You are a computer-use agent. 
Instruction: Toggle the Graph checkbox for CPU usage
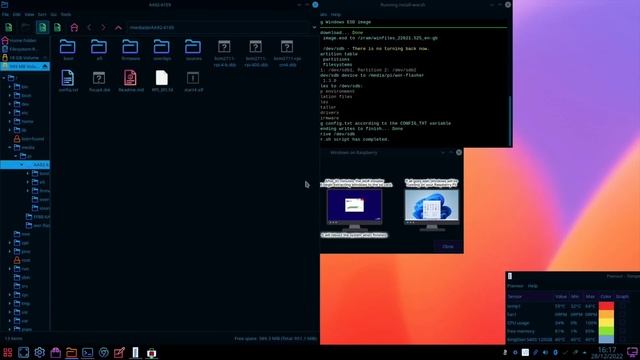(622, 323)
